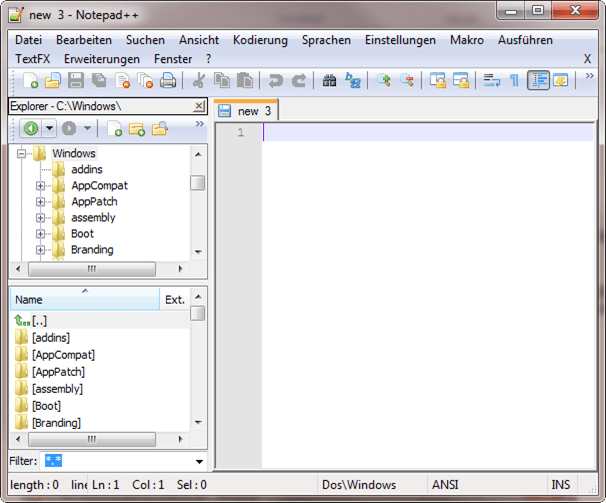Expand the Boot folder node
This screenshot has height=503, width=606.
[40, 234]
